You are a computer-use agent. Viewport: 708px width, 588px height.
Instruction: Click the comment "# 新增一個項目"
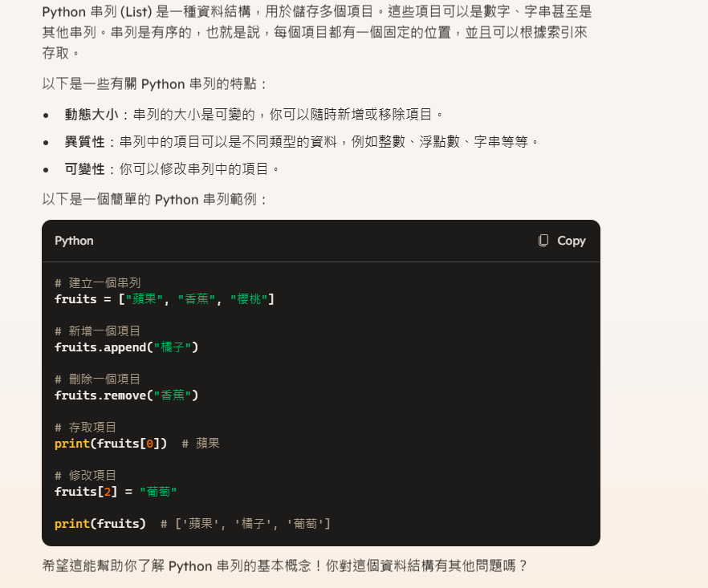pos(97,331)
